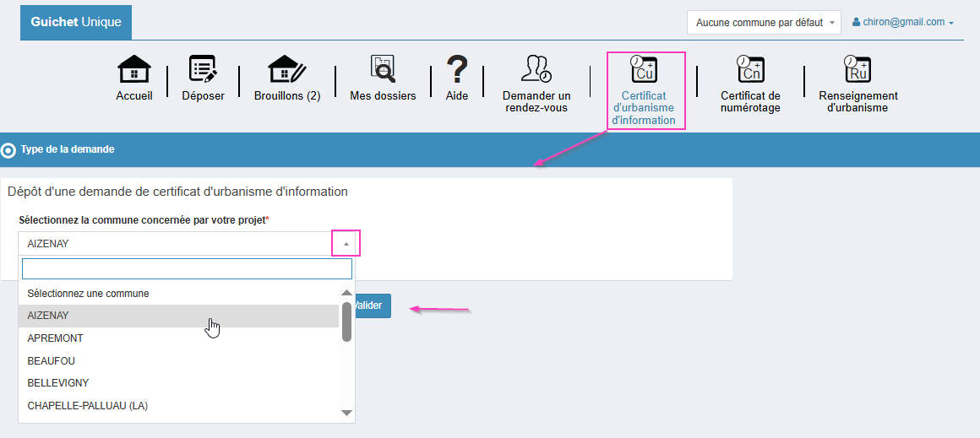The height and width of the screenshot is (438, 980).
Task: Open the Déposer form icon
Action: 203,70
